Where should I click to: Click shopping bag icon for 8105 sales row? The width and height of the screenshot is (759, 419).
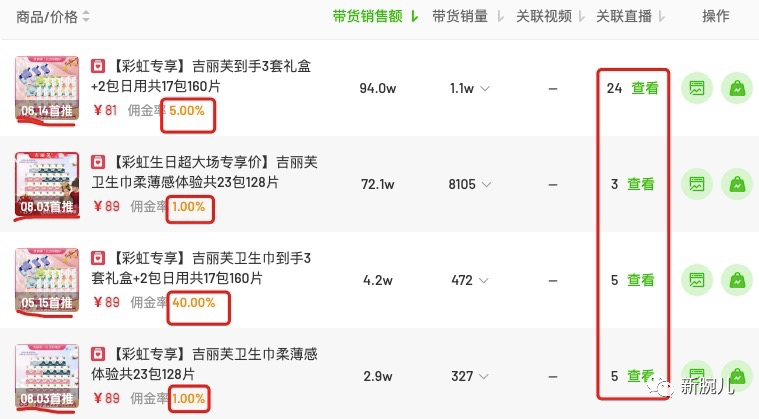(737, 184)
